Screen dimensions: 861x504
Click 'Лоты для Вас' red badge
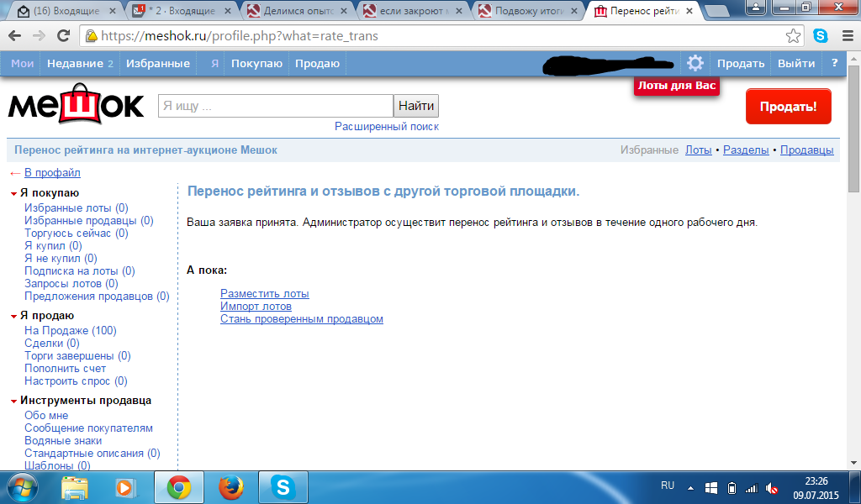pos(677,86)
